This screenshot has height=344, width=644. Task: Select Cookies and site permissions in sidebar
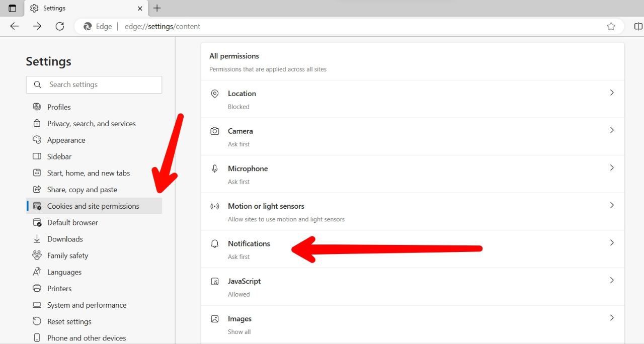pos(93,206)
